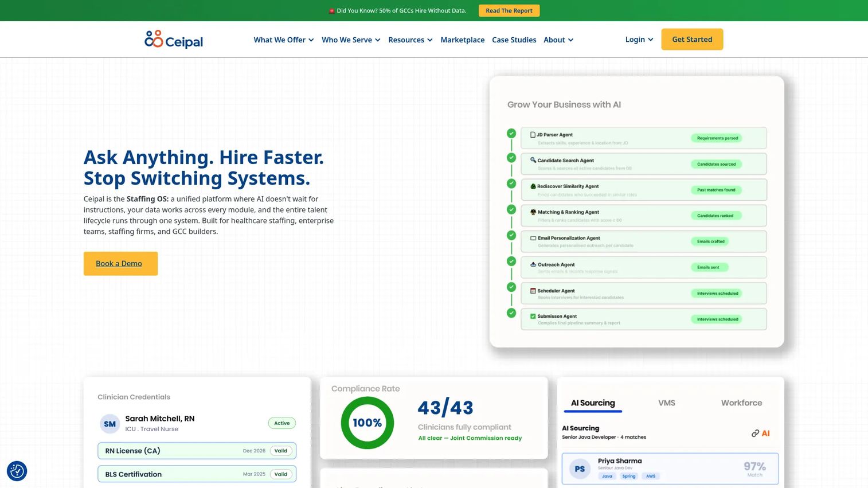Click the Senior Java Developer · 4 matches text
Viewport: 868px width, 488px height.
coord(604,437)
